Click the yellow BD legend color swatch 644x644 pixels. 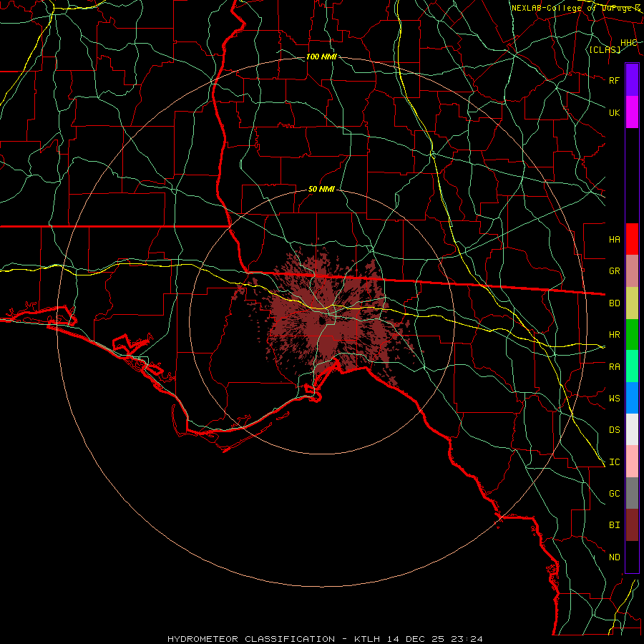pyautogui.click(x=632, y=303)
